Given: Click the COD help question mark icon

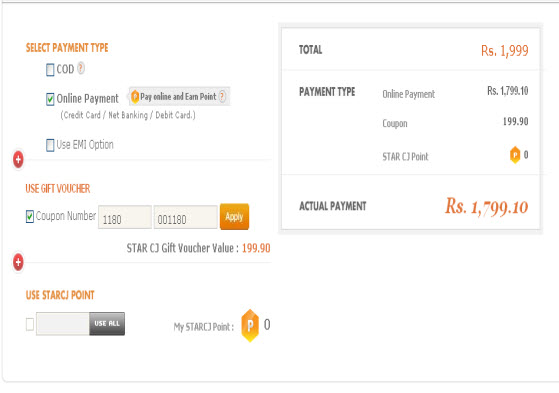Looking at the screenshot, I should [x=81, y=68].
